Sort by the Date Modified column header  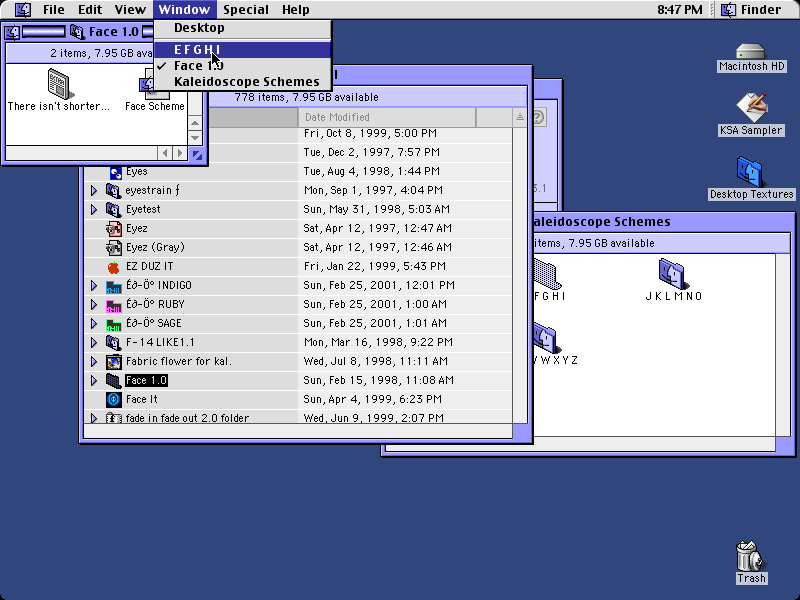tap(387, 117)
